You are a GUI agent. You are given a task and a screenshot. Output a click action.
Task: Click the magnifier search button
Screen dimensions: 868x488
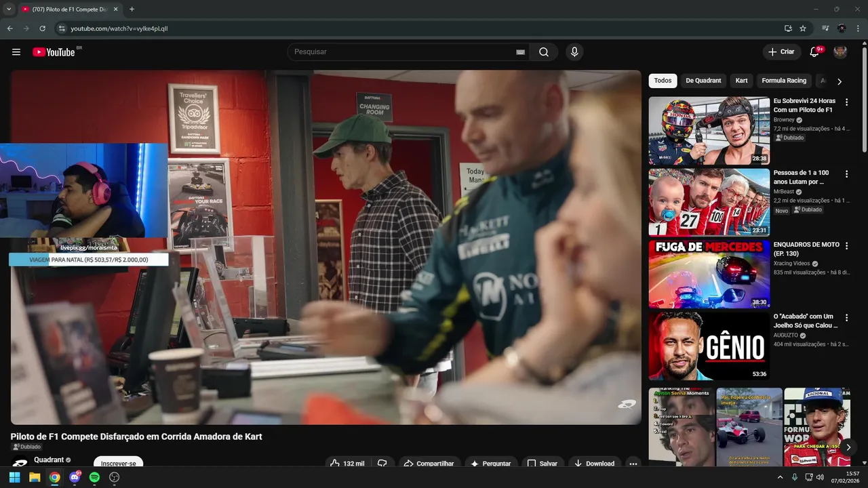[544, 52]
